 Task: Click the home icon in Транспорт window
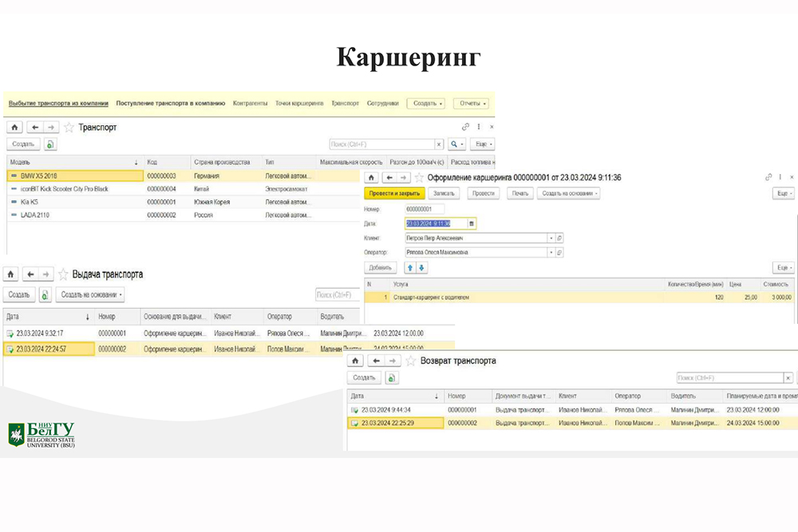(14, 128)
